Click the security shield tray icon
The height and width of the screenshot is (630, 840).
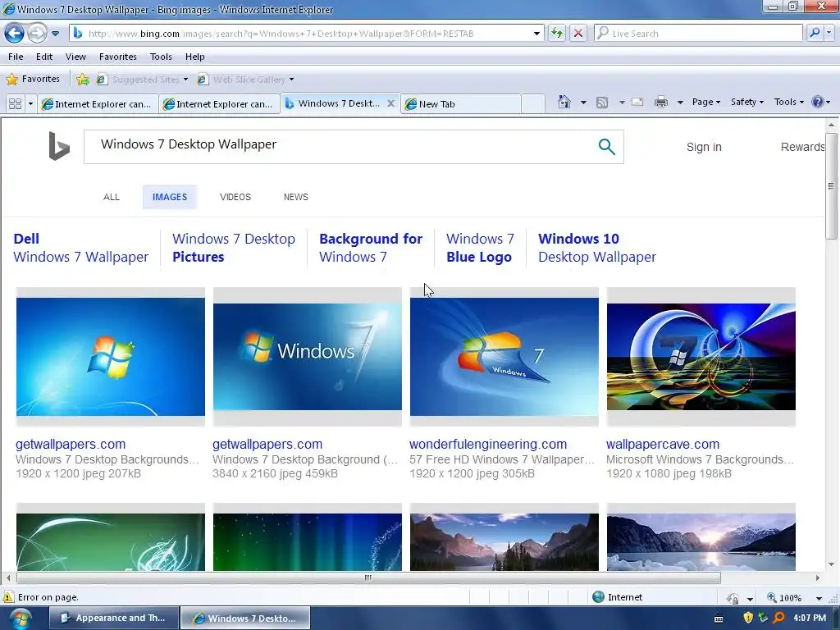tap(748, 618)
